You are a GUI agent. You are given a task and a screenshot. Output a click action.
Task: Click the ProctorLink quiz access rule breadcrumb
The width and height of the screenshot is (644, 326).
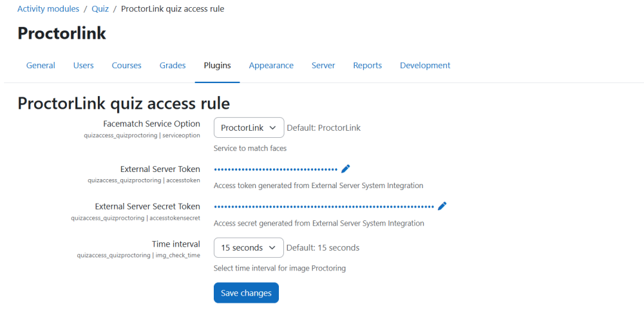pyautogui.click(x=173, y=9)
